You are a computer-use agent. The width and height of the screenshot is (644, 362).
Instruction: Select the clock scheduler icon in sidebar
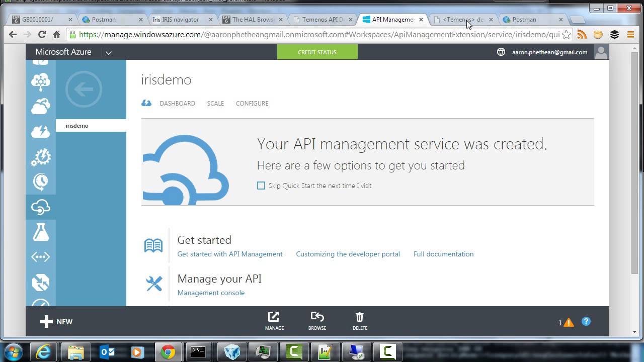41,182
